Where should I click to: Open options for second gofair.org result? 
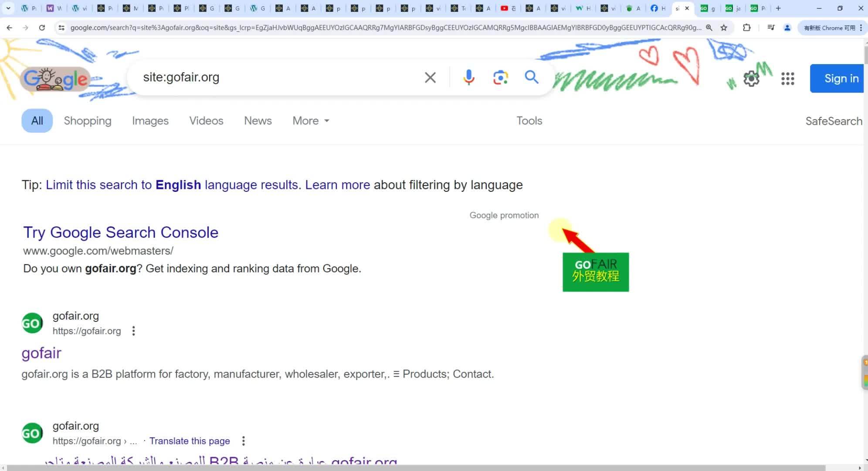[x=244, y=441]
